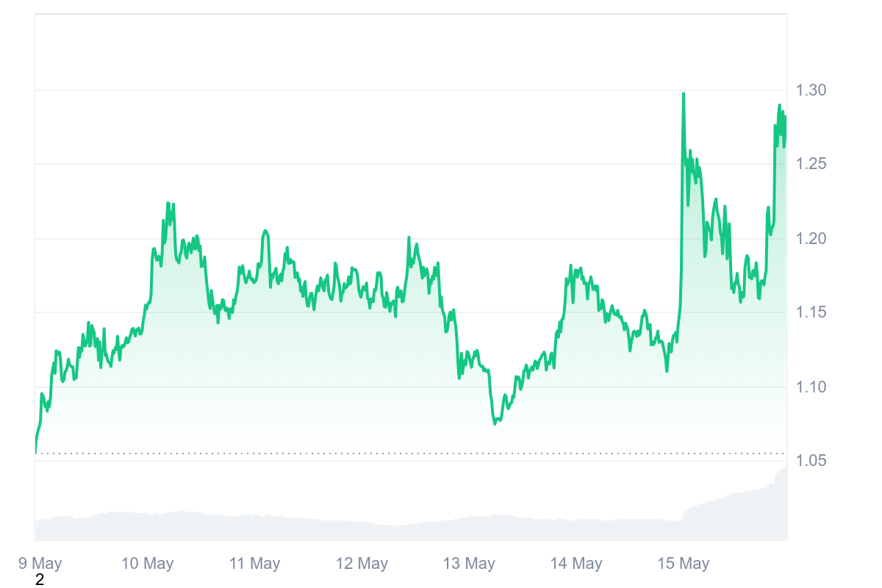The width and height of the screenshot is (882, 588).
Task: Click the 14 May date label
Action: pos(577,564)
